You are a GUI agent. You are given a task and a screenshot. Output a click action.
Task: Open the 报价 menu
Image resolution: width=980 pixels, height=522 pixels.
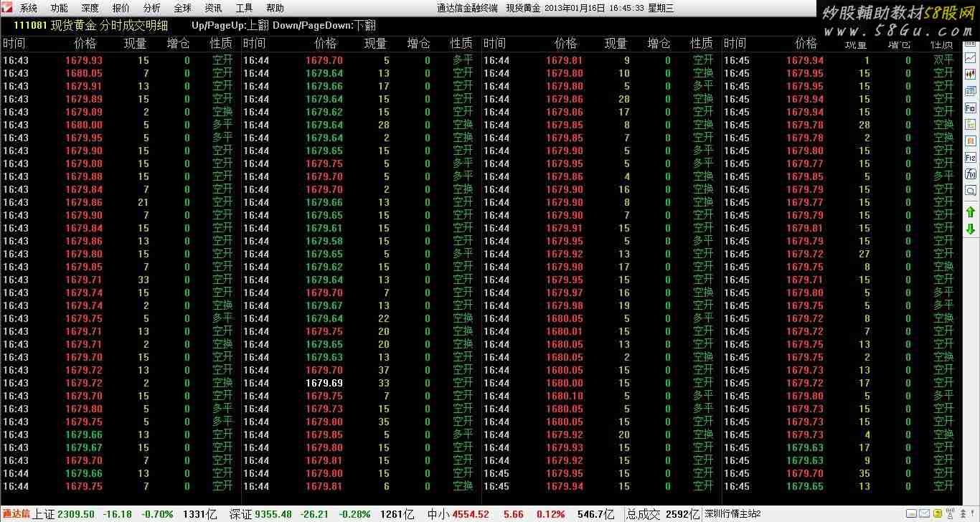121,9
